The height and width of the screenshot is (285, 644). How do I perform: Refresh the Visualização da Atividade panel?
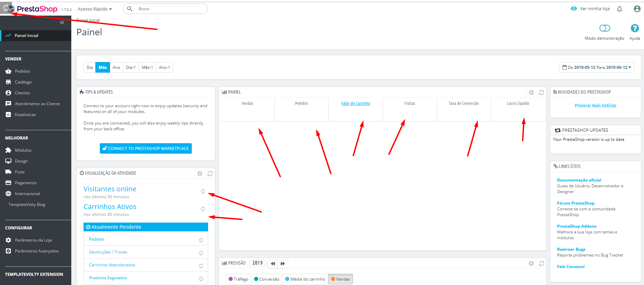210,174
